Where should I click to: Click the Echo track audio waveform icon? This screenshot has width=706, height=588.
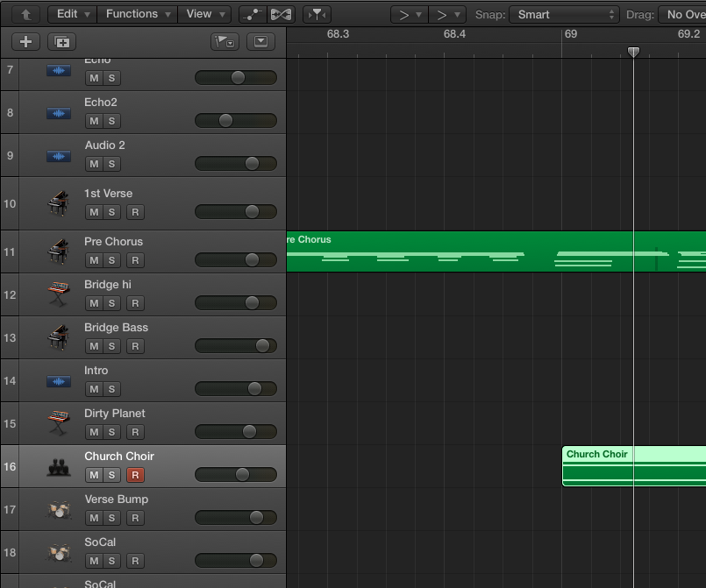[x=59, y=71]
